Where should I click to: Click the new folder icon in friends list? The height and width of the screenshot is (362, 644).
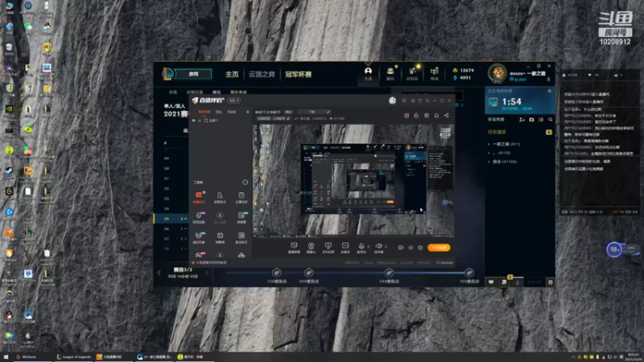pyautogui.click(x=531, y=119)
